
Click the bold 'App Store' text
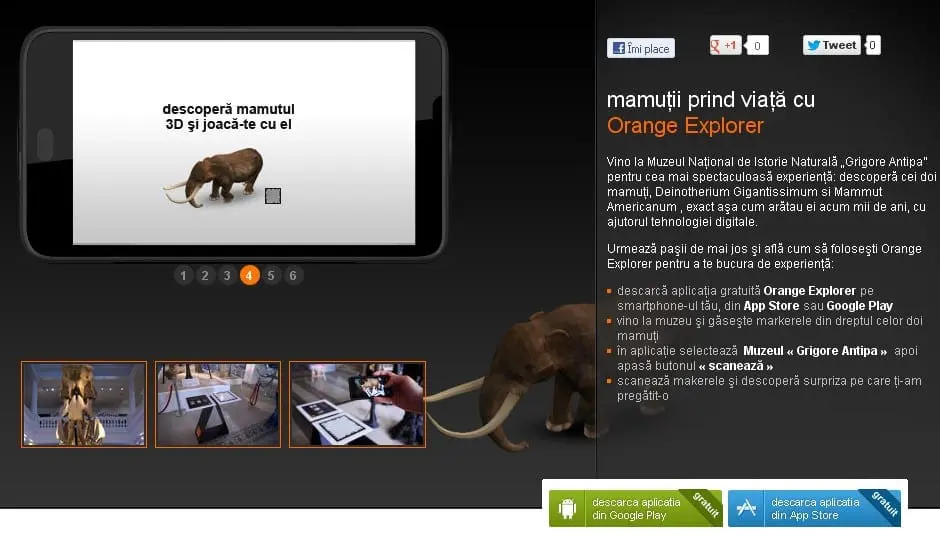click(771, 306)
